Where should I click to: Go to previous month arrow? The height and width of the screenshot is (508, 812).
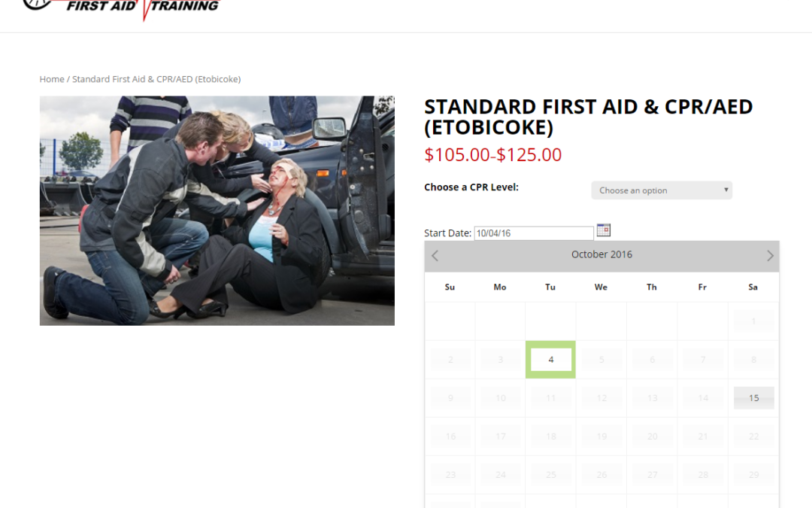coord(435,256)
